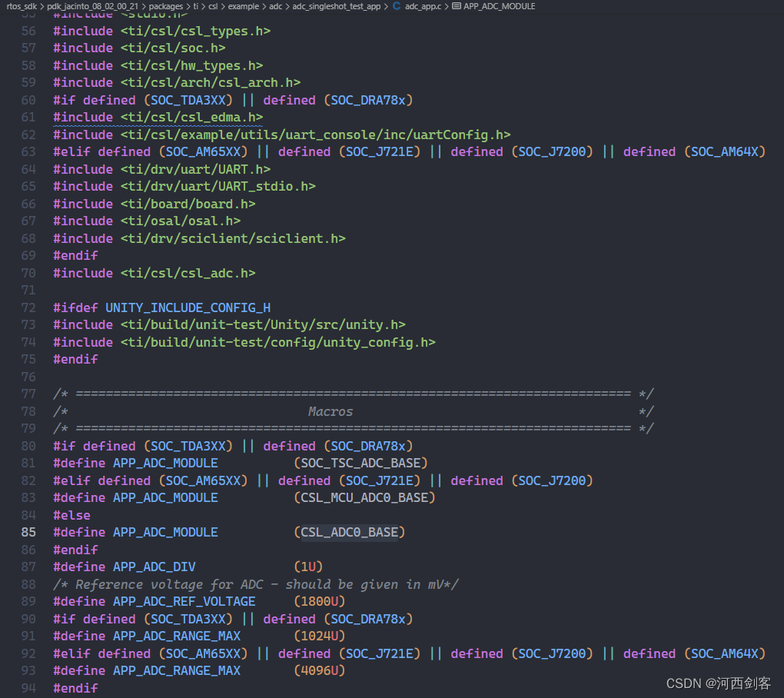Click line number 94 in gutter
The image size is (784, 698).
(x=28, y=688)
